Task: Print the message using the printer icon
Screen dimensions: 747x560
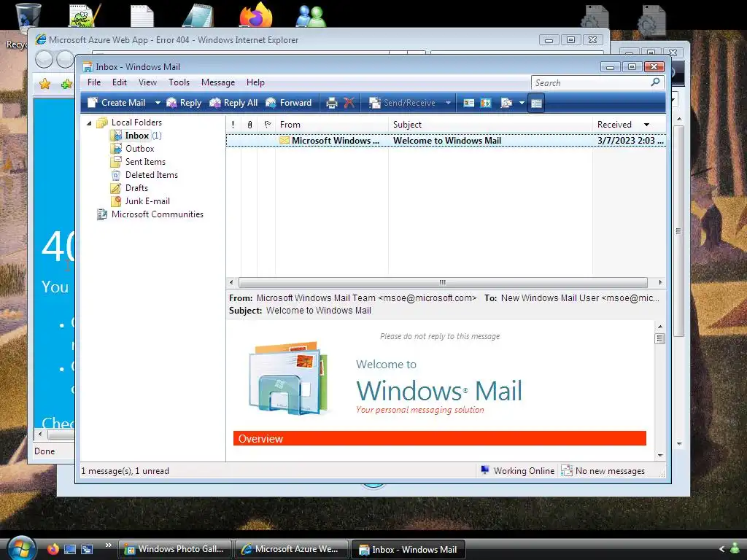Action: pyautogui.click(x=332, y=103)
